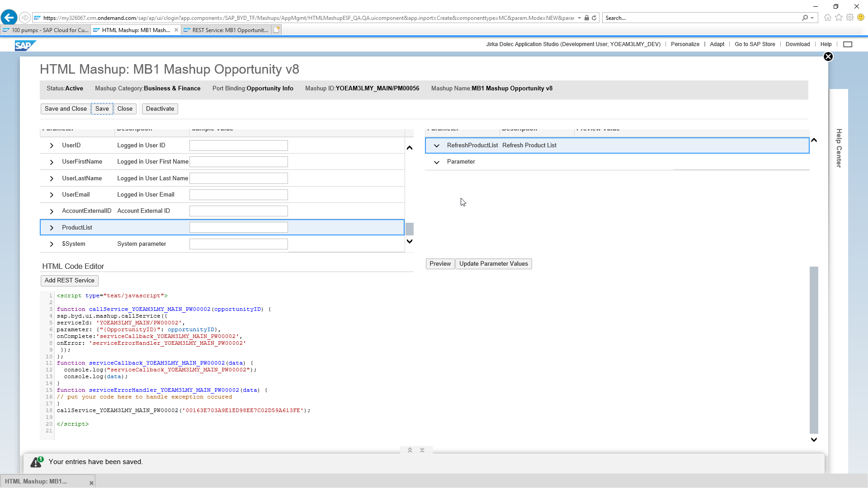Close the mashup dialog with X icon

pyautogui.click(x=828, y=57)
